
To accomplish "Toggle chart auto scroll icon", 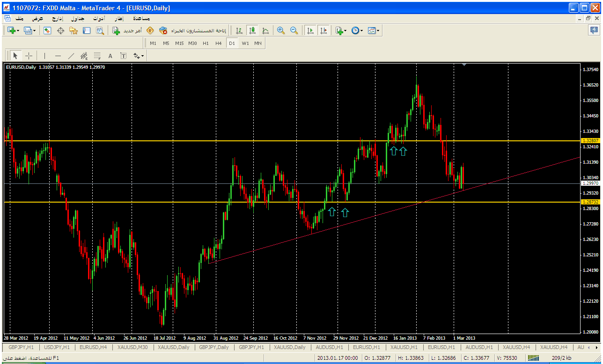I will tap(310, 30).
